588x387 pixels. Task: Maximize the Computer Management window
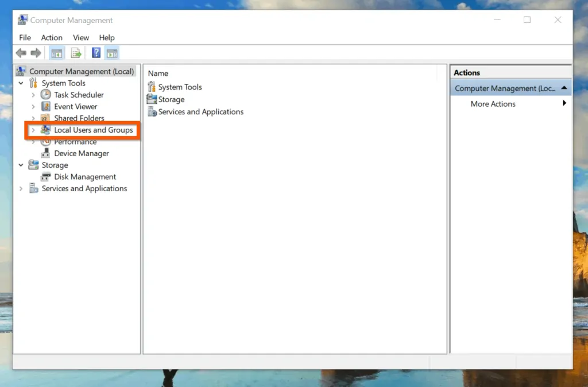[x=527, y=20]
